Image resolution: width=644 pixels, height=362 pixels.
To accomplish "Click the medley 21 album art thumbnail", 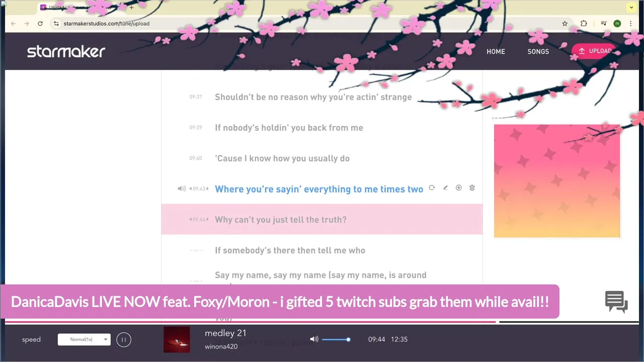I will 177,339.
